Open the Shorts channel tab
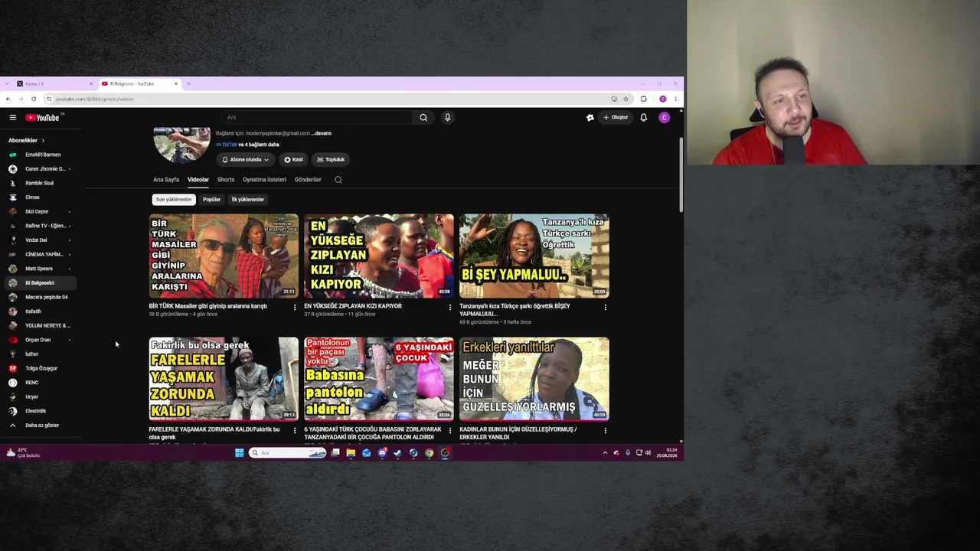Screen dimensions: 980x551 pyautogui.click(x=226, y=180)
